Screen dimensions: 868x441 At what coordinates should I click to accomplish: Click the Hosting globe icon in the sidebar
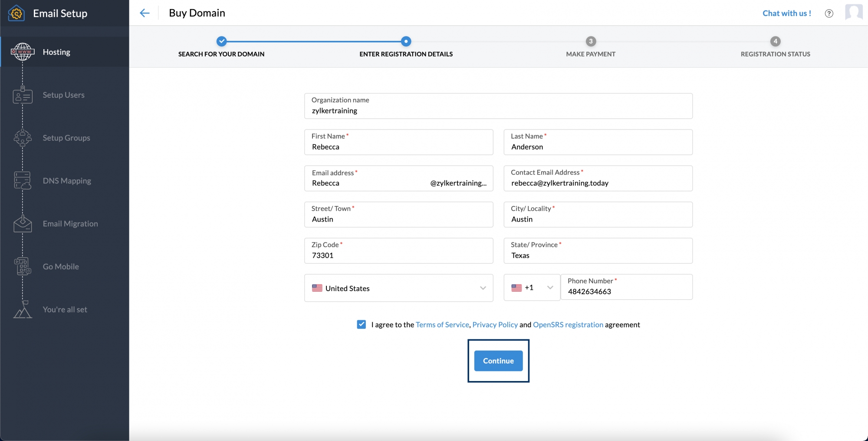tap(23, 52)
